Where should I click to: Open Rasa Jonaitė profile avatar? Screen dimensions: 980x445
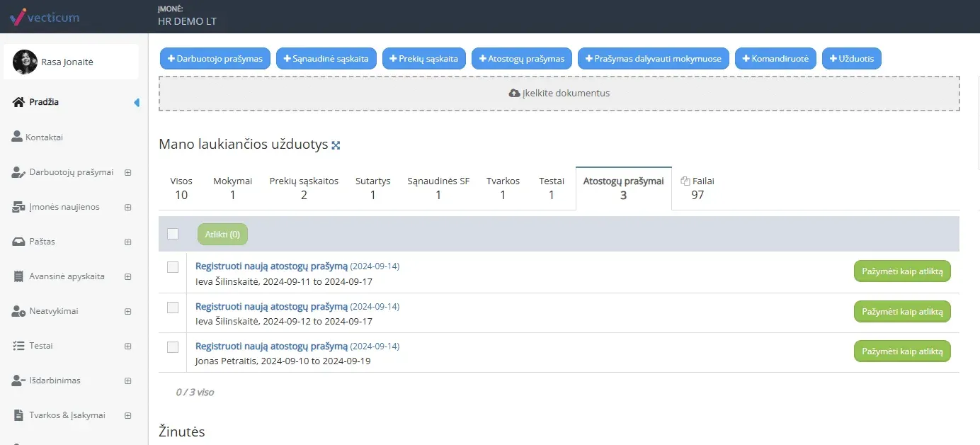(25, 62)
